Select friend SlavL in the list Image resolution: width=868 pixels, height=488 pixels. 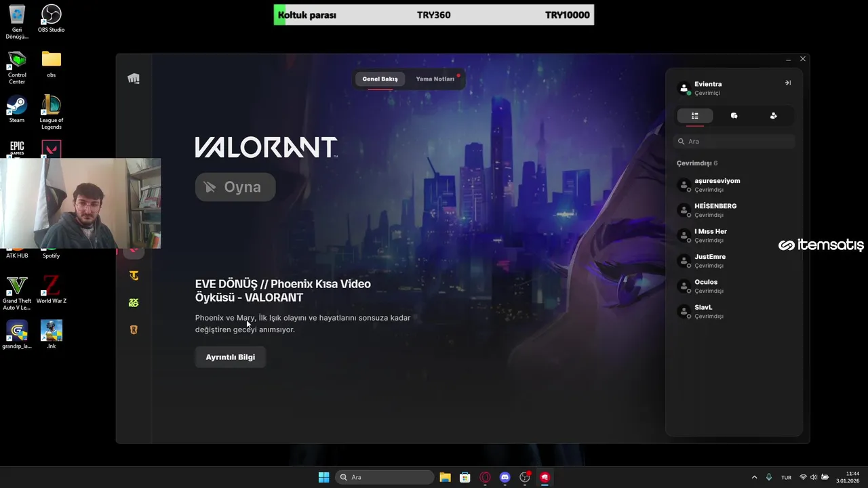pos(734,312)
